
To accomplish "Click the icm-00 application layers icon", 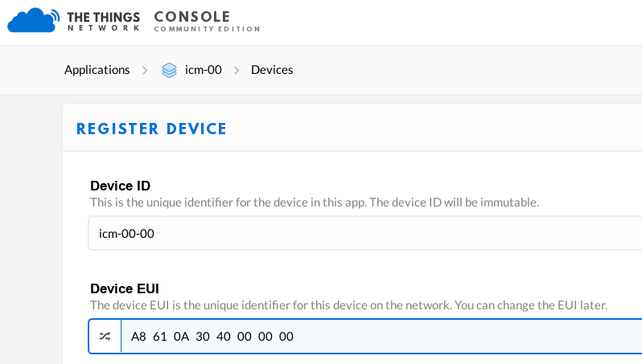I will pos(169,70).
